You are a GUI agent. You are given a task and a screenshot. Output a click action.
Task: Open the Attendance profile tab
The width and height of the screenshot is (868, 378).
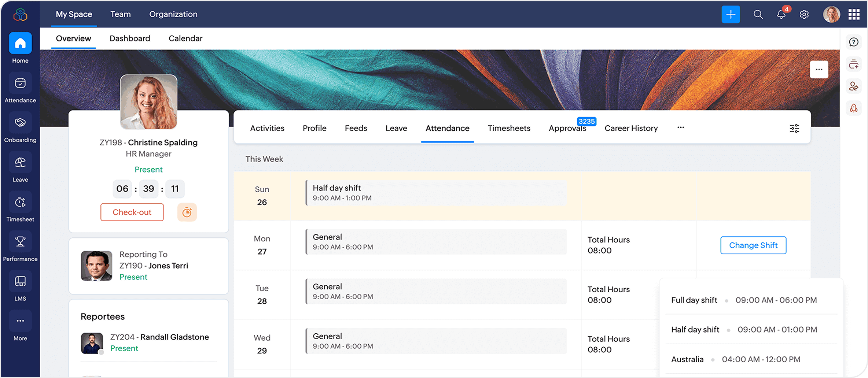[x=448, y=128]
